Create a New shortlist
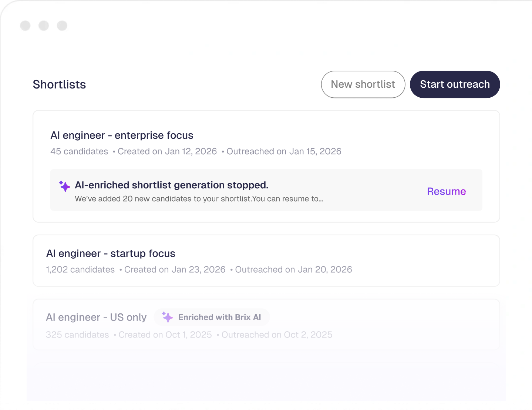Viewport: 532px width, 410px height. pos(363,84)
